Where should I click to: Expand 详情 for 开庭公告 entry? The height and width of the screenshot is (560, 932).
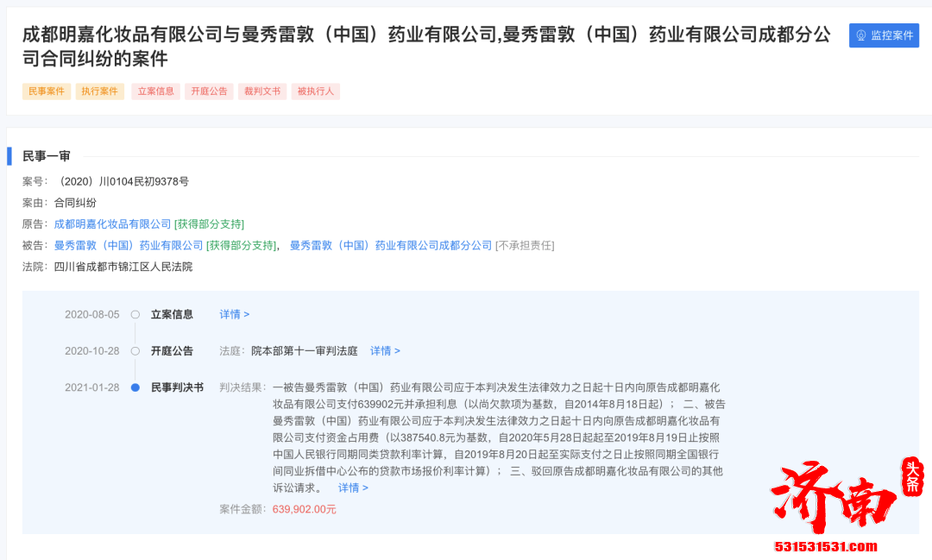click(385, 350)
